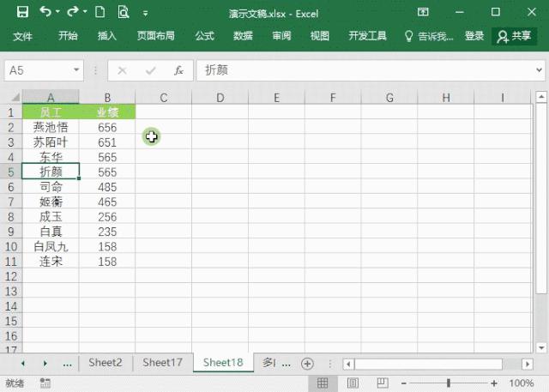
Task: Select cell containing 苏陌叶
Action: 51,142
